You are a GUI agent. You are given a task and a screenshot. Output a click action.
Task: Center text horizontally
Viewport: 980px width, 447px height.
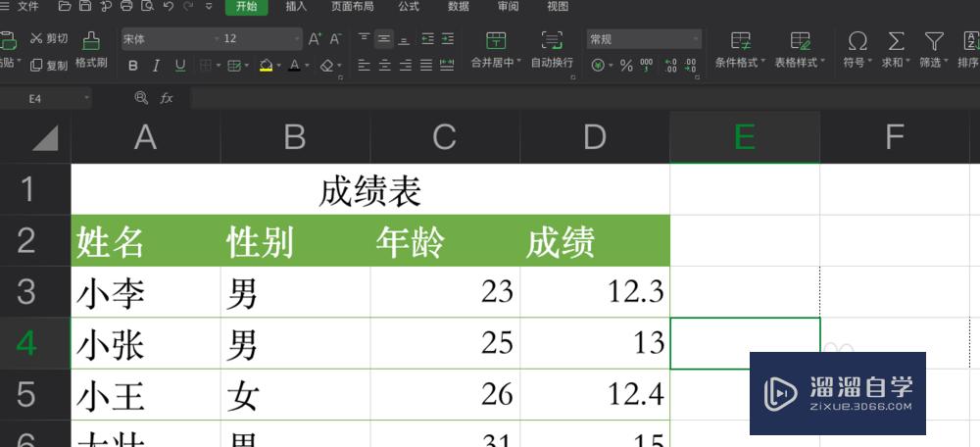(x=384, y=65)
